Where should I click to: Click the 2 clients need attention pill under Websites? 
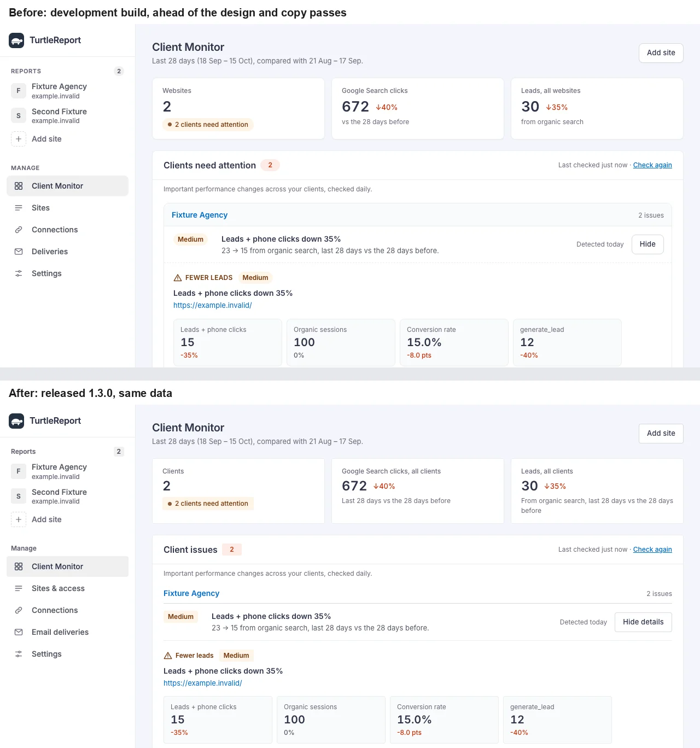(208, 125)
